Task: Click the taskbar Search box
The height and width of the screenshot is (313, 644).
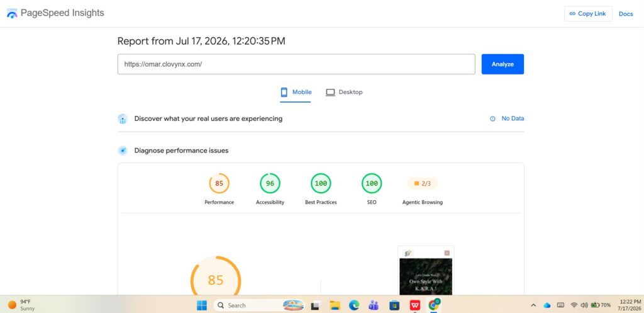Action: click(258, 305)
